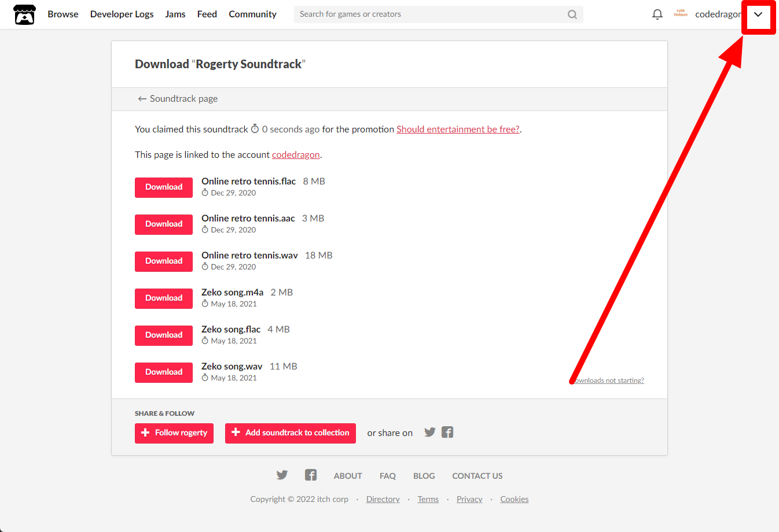Viewport: 779px width, 532px height.
Task: Go back to the Soundtrack page
Action: pos(178,99)
